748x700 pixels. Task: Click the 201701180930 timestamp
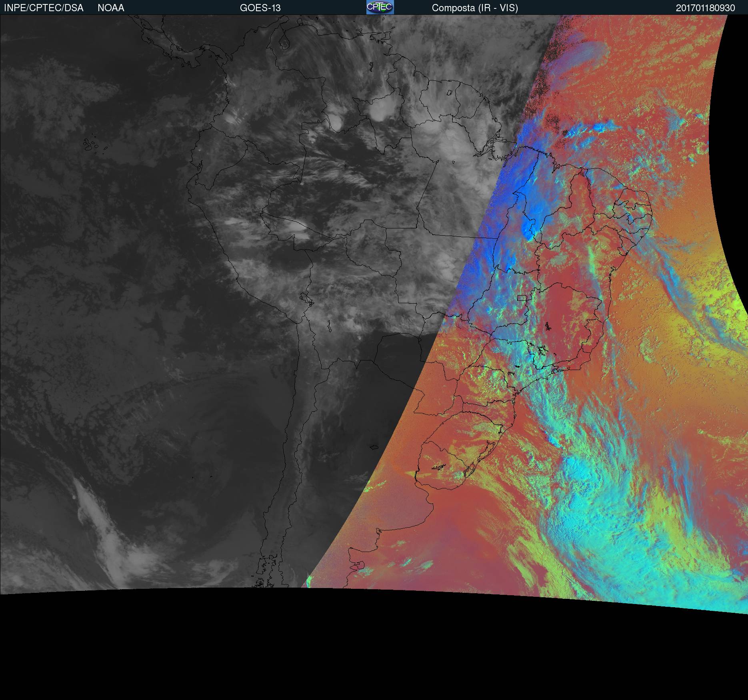706,8
